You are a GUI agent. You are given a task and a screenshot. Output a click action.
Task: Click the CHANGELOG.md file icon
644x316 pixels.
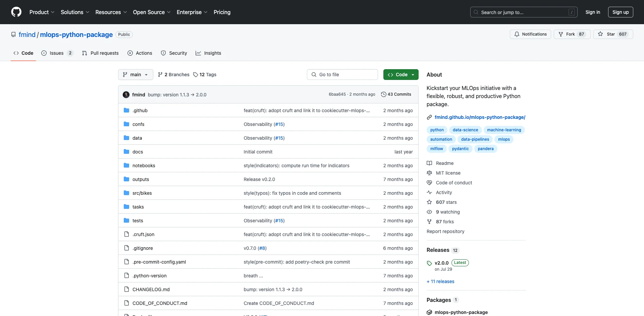(126, 289)
